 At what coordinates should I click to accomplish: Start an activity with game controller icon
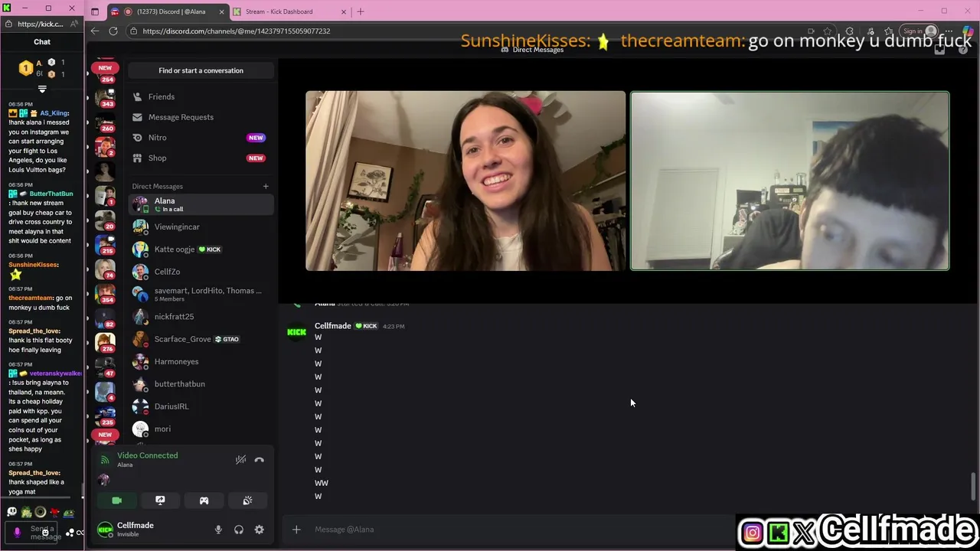click(x=204, y=500)
